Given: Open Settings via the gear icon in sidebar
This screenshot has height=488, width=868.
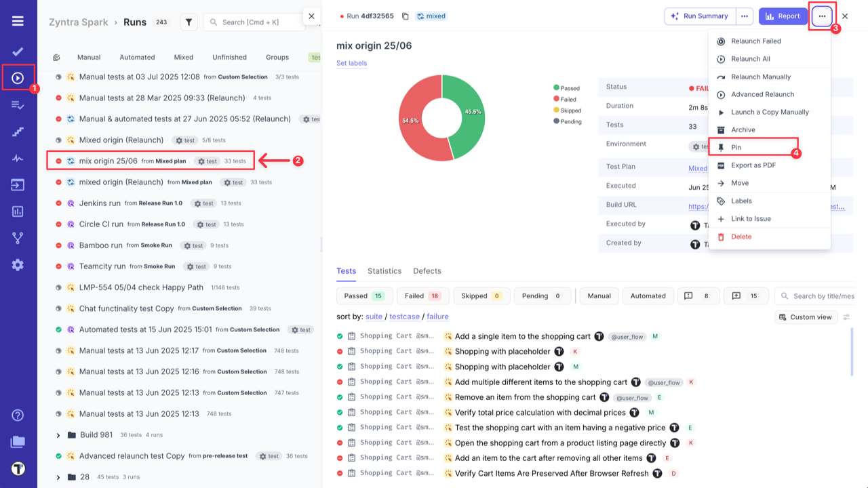Looking at the screenshot, I should [x=18, y=265].
